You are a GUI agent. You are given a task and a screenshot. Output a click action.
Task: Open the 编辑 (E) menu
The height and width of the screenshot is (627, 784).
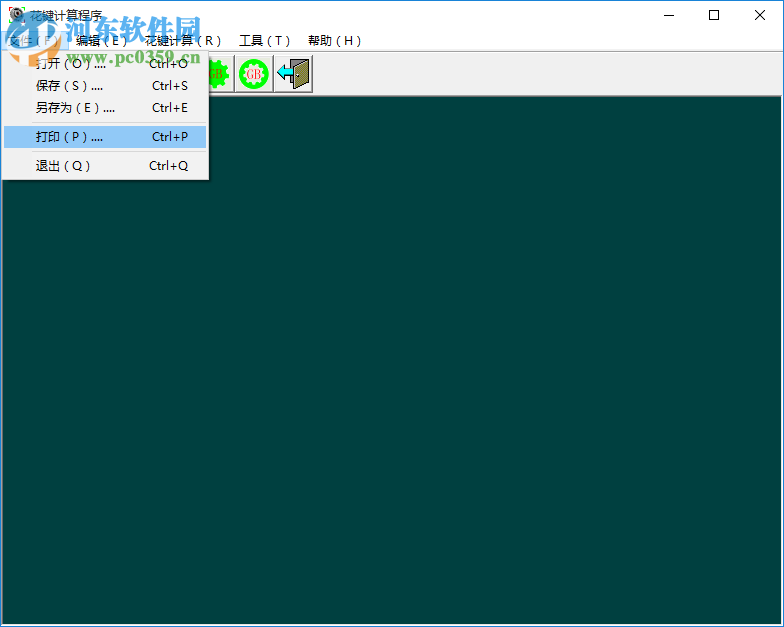pyautogui.click(x=101, y=41)
